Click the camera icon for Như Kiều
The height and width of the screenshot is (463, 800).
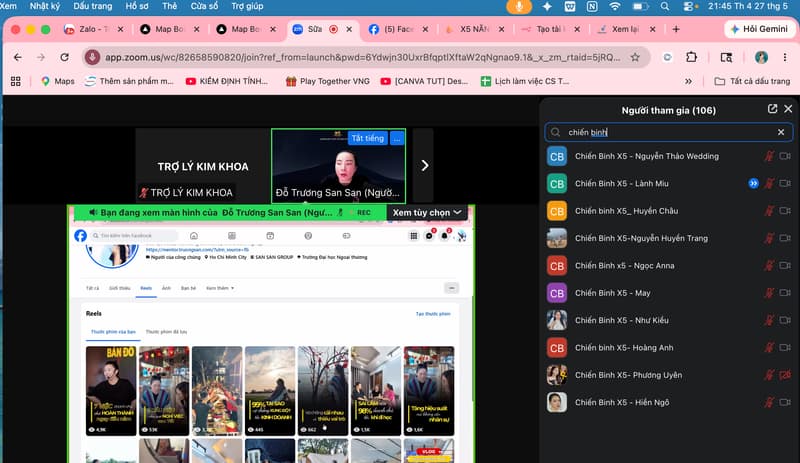coord(785,320)
